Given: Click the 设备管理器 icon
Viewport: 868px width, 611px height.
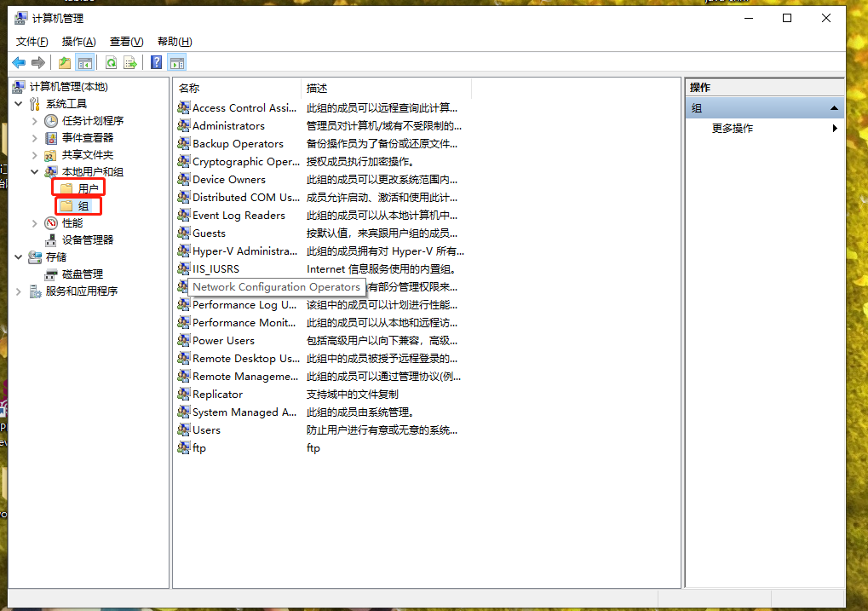Looking at the screenshot, I should (51, 240).
